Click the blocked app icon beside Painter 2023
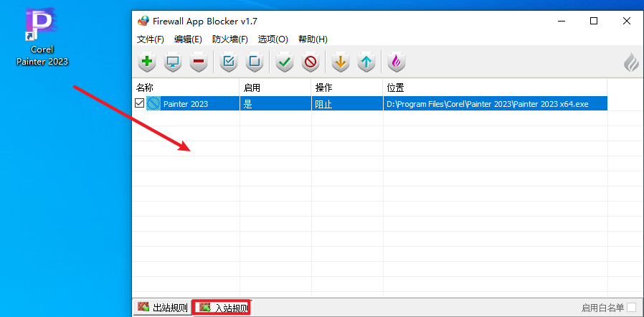The image size is (644, 317). (153, 104)
